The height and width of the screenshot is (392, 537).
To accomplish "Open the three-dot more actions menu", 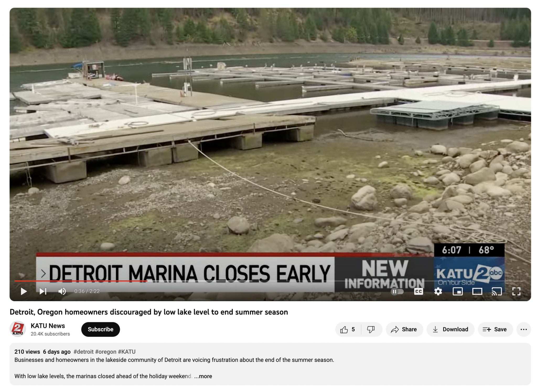I will (524, 329).
